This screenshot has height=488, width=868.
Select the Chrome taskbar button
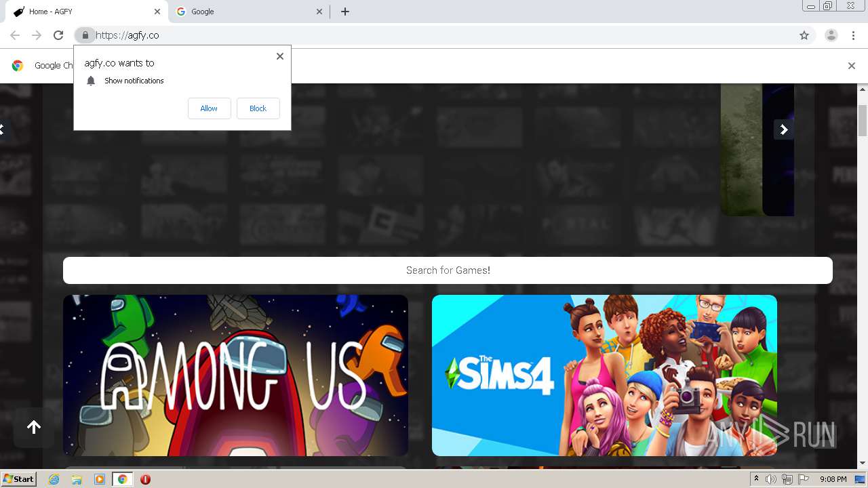pos(123,479)
